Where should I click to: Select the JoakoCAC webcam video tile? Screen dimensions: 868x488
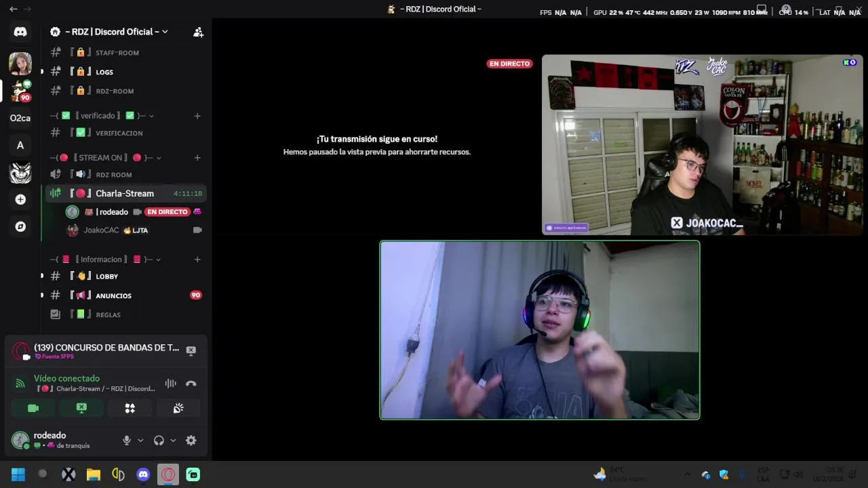(703, 144)
